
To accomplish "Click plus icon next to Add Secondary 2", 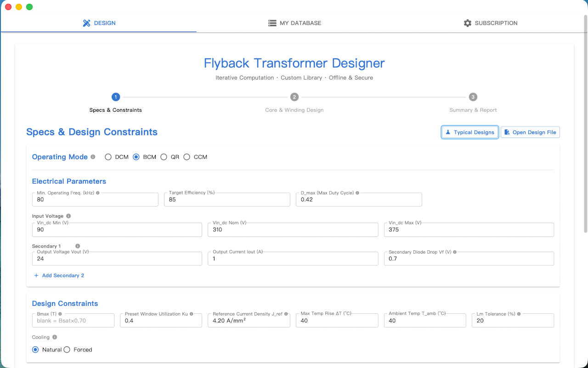I will [x=36, y=276].
